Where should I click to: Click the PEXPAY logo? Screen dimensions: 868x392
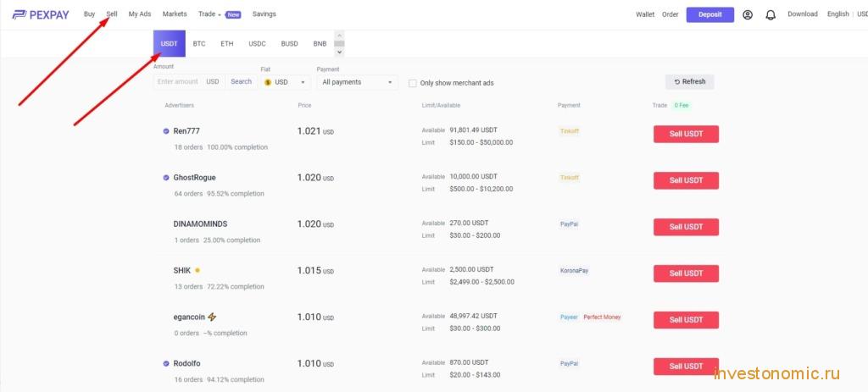click(41, 15)
